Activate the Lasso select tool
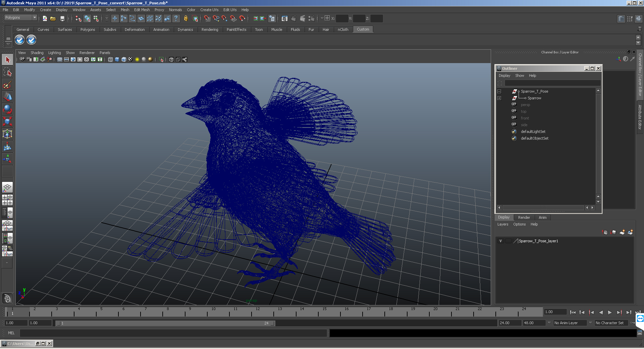Screen dimensions: 644x349 (x=7, y=72)
